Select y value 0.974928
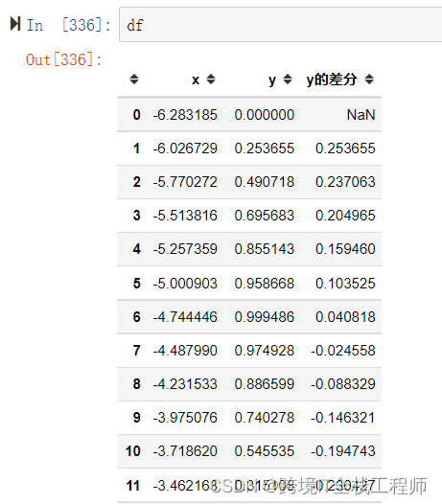The width and height of the screenshot is (442, 504). coord(264,351)
